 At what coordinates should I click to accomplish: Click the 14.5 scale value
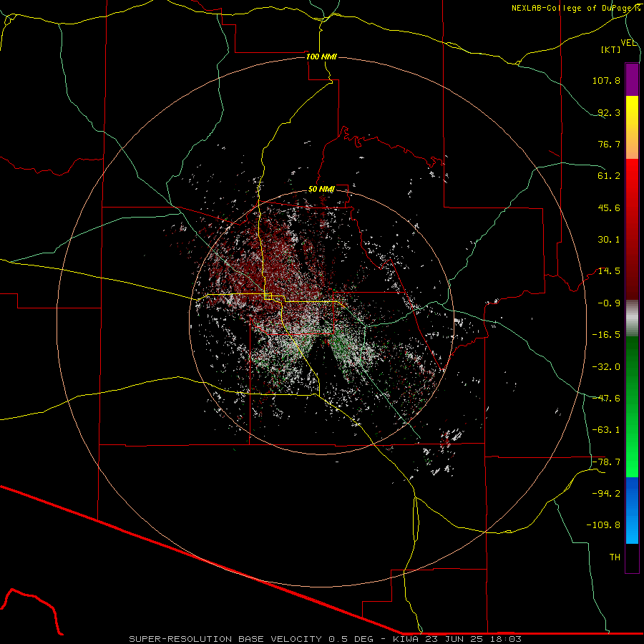(609, 271)
